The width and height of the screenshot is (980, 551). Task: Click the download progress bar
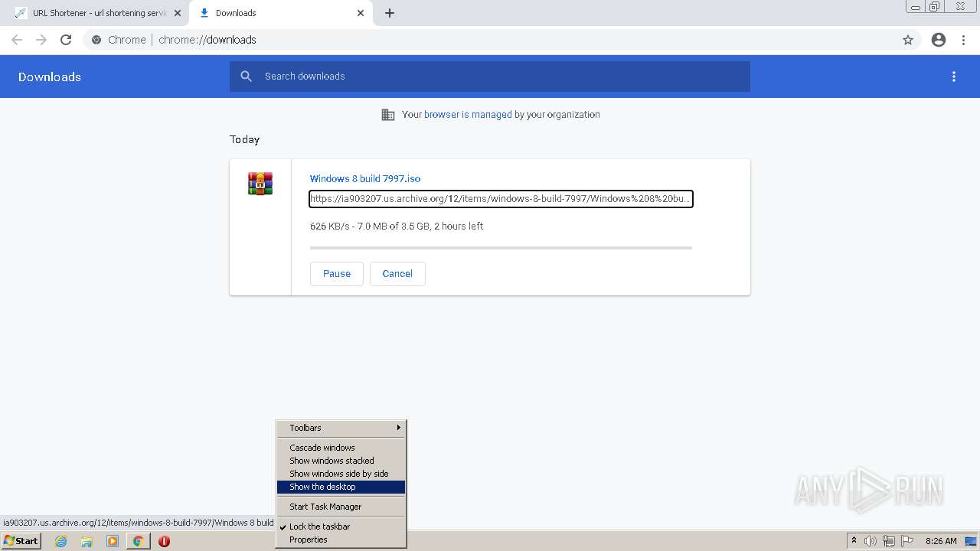click(x=501, y=248)
